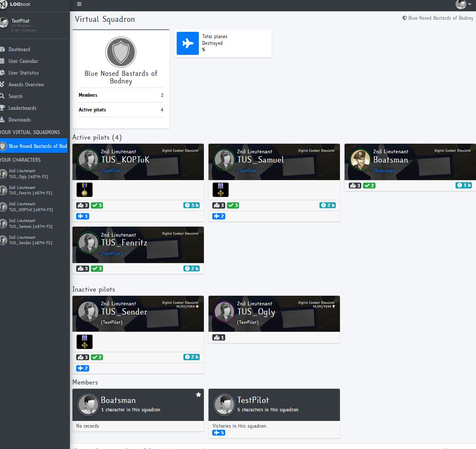Click the Awards Overview medal icon

[3, 85]
